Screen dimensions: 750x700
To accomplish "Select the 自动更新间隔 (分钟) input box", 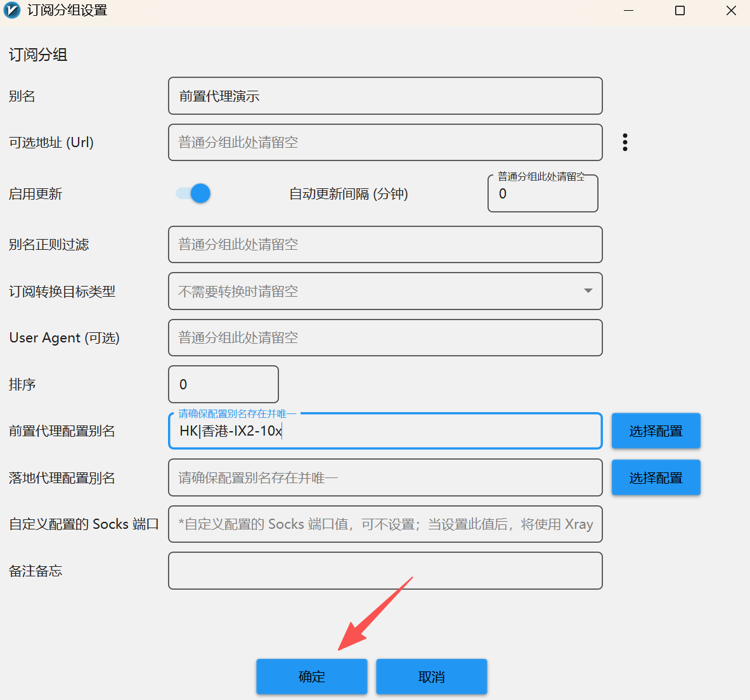I will pos(543,194).
